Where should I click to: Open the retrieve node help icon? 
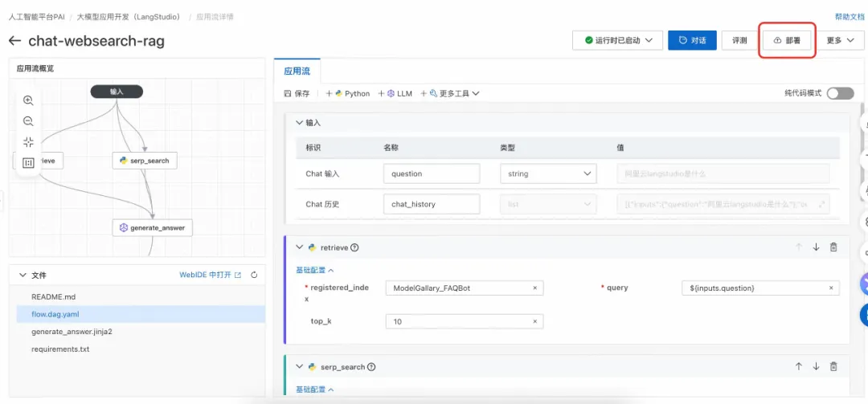[x=355, y=247]
